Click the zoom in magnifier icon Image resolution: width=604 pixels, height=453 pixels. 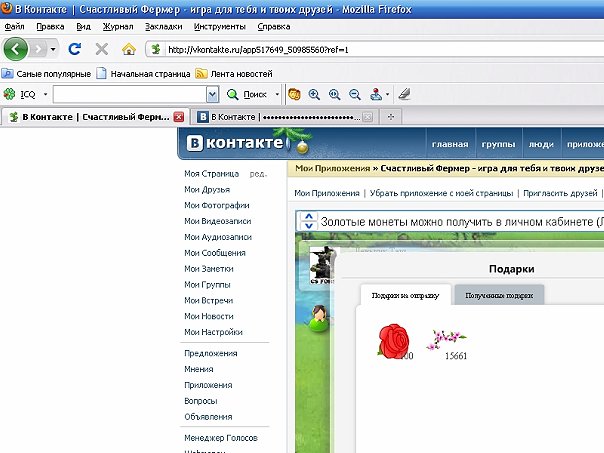click(x=314, y=94)
